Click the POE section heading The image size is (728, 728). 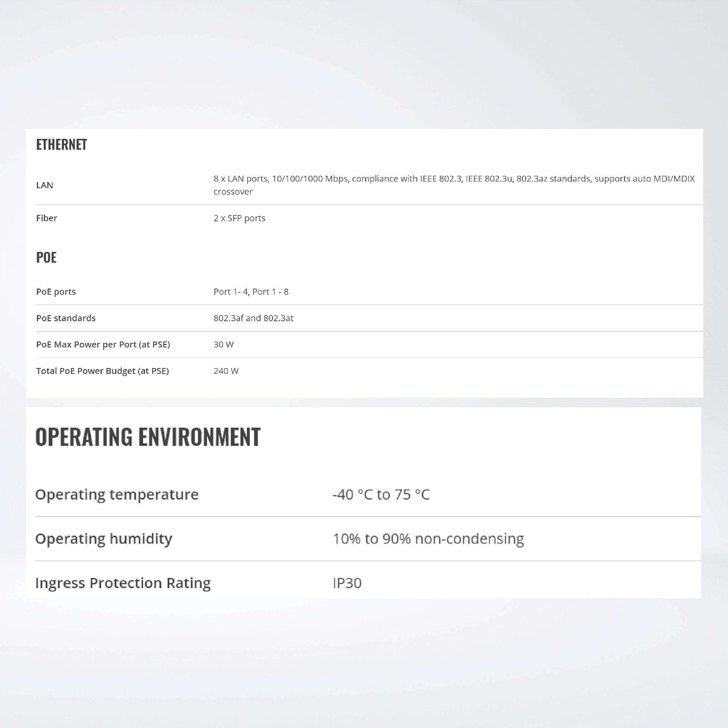[x=46, y=257]
